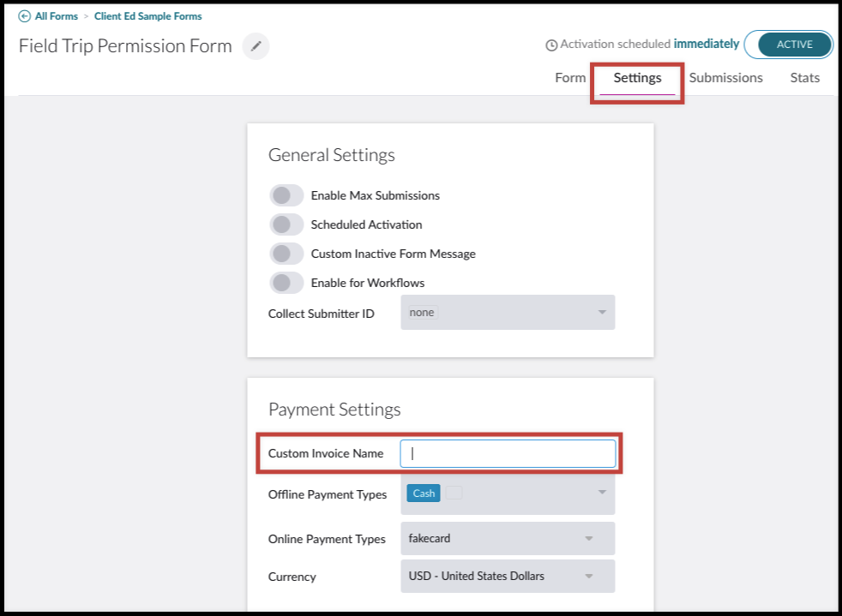Turn on Scheduled Activation toggle

coord(286,224)
